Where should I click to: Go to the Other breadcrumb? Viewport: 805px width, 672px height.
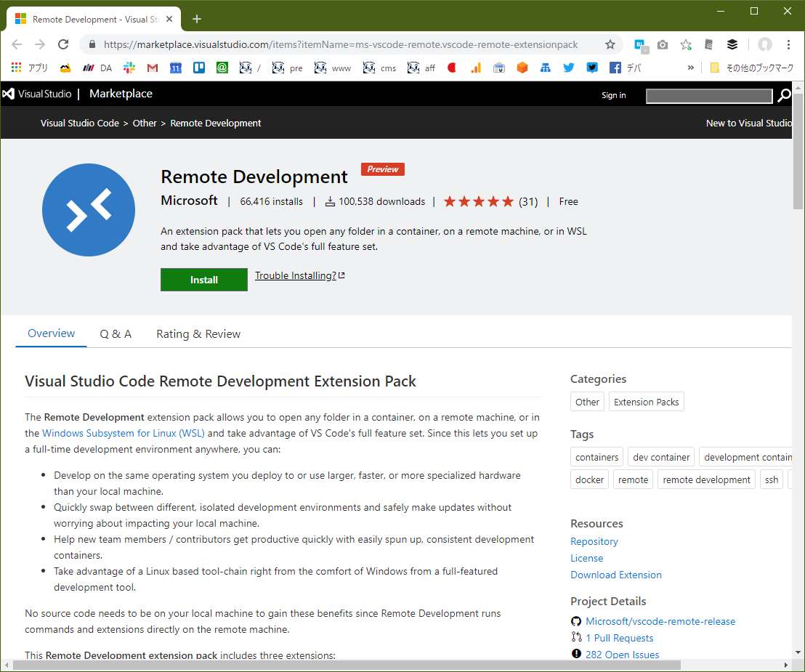pos(145,124)
